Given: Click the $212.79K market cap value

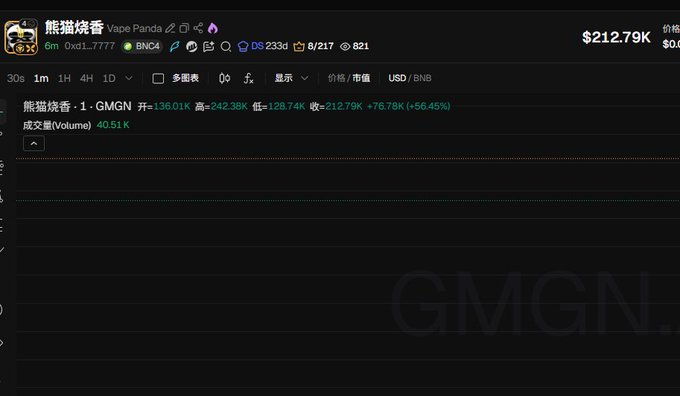Looking at the screenshot, I should [616, 37].
